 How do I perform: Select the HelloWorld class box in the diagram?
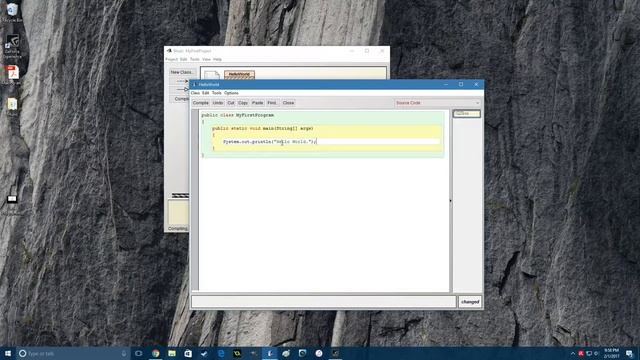239,75
